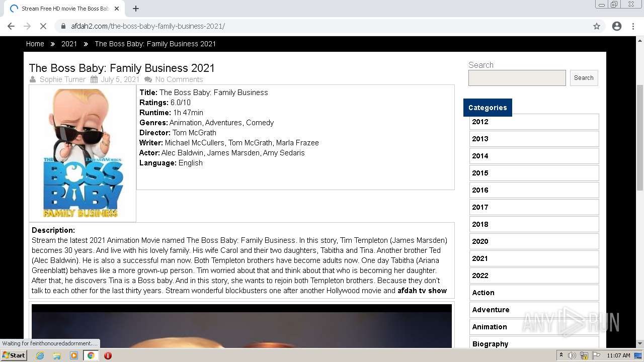This screenshot has width=644, height=362.
Task: Click the address bar URL
Action: point(148,26)
